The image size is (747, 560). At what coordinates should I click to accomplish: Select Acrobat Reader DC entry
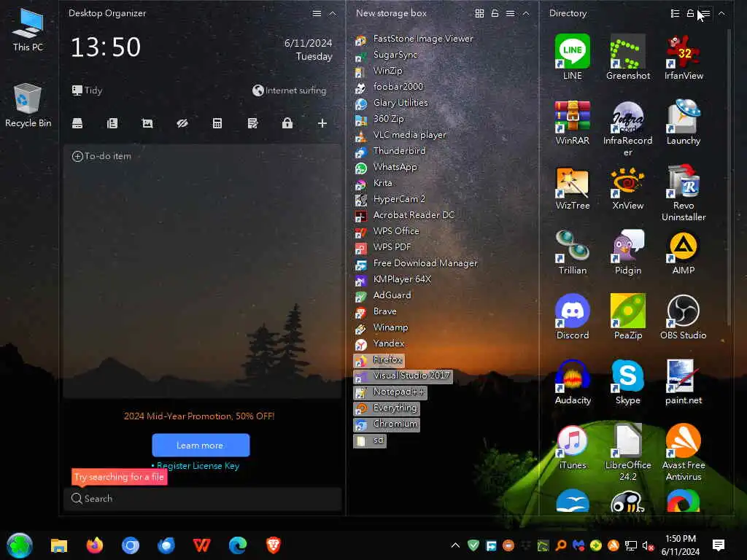pos(405,215)
